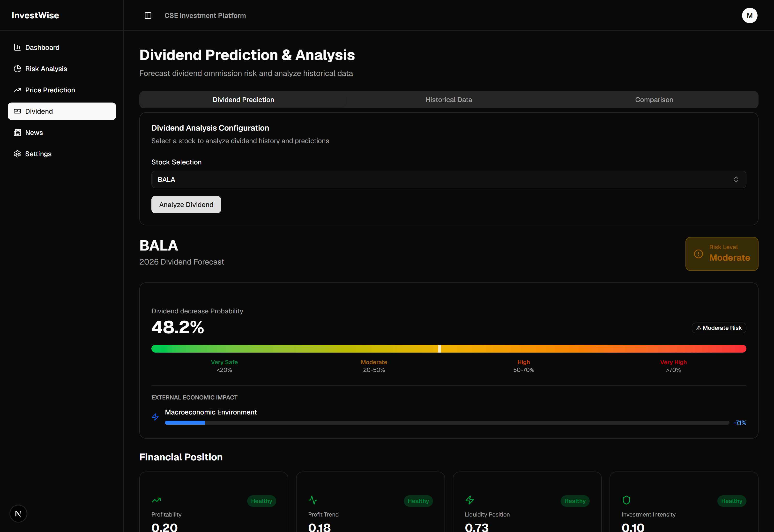Click the Next.js dev tools badge
Viewport: 774px width, 532px height.
[x=18, y=514]
